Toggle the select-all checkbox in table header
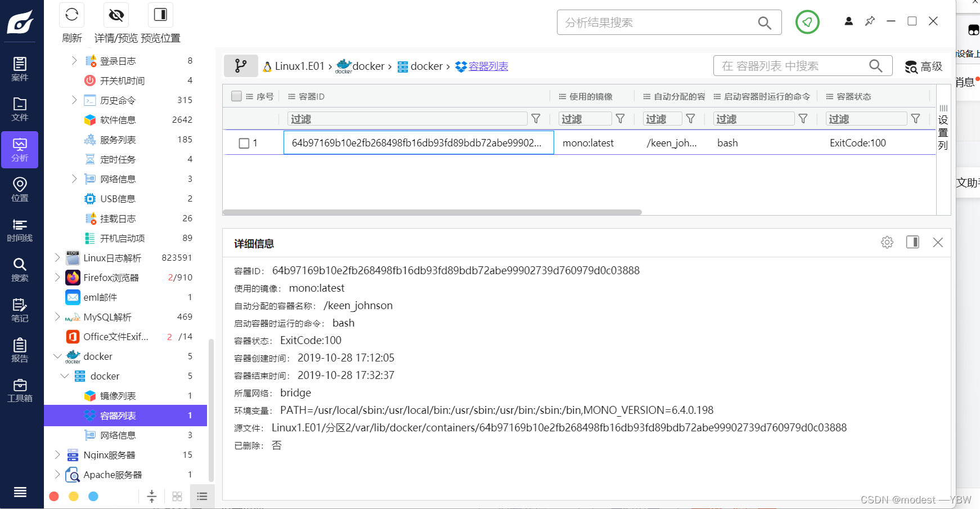The width and height of the screenshot is (980, 509). point(236,96)
